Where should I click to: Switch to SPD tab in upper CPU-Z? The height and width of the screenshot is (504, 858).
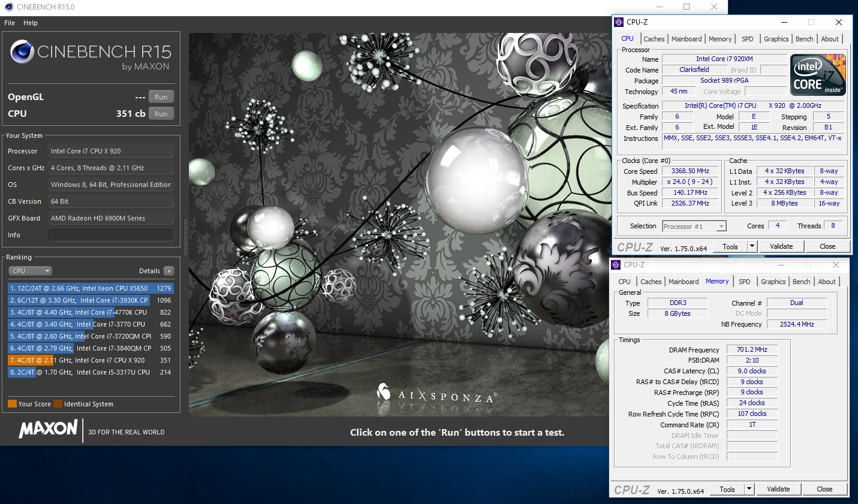pyautogui.click(x=748, y=39)
